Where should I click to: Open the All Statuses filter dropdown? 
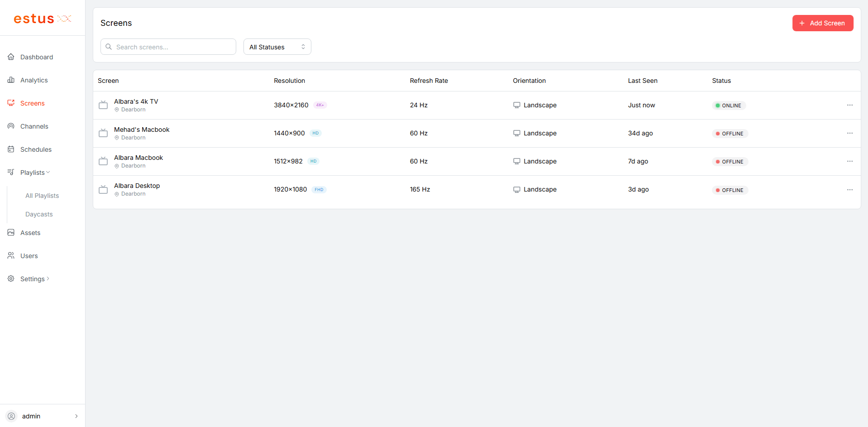point(277,47)
